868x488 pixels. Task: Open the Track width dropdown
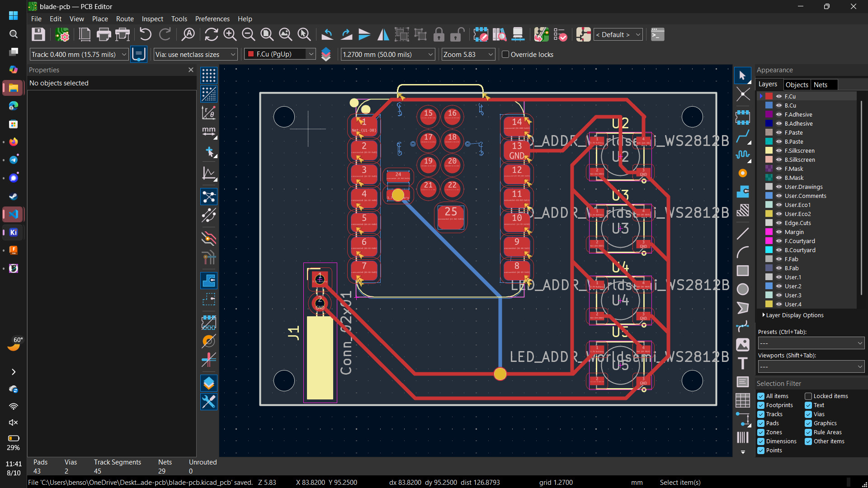pos(79,54)
